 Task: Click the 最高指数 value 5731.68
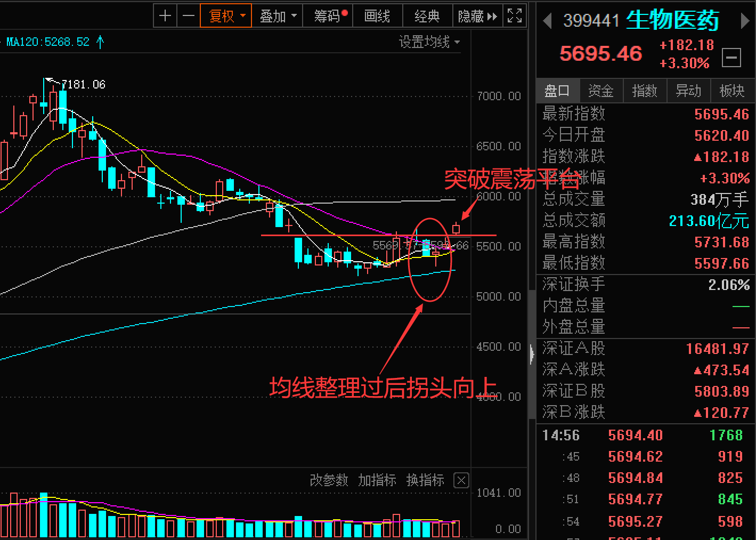[722, 242]
